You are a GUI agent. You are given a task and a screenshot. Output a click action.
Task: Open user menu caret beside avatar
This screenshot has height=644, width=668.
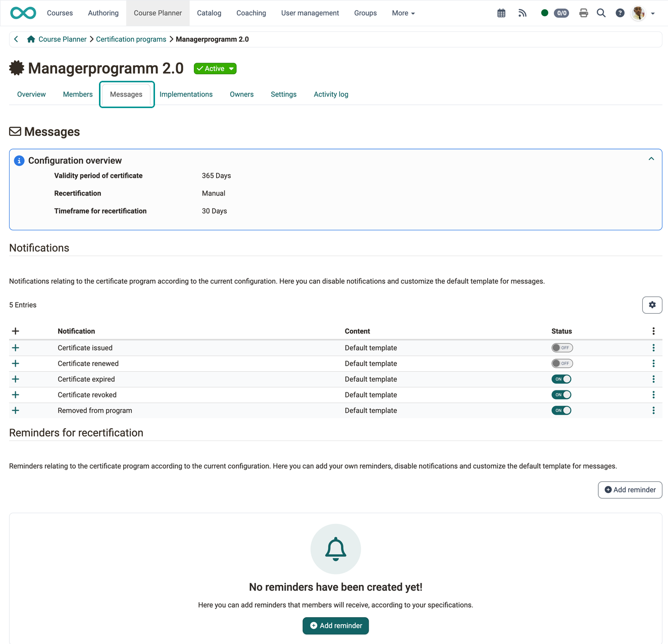(x=653, y=14)
